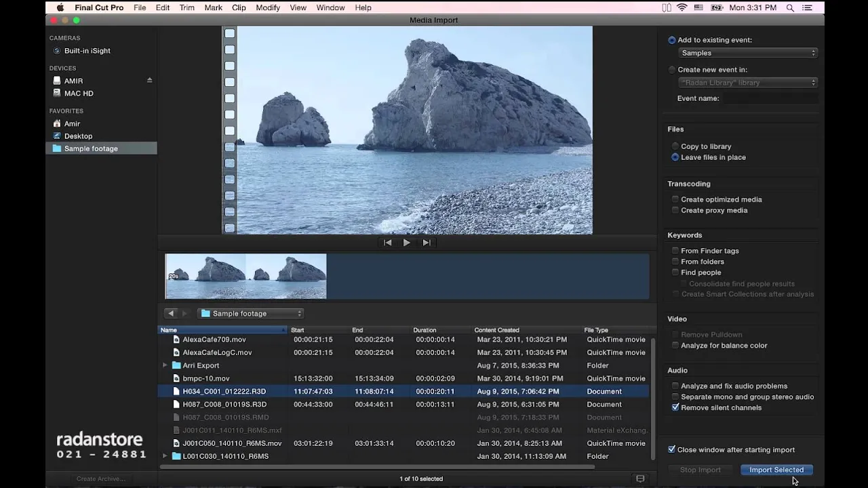
Task: Enable Create proxy media
Action: (x=675, y=210)
